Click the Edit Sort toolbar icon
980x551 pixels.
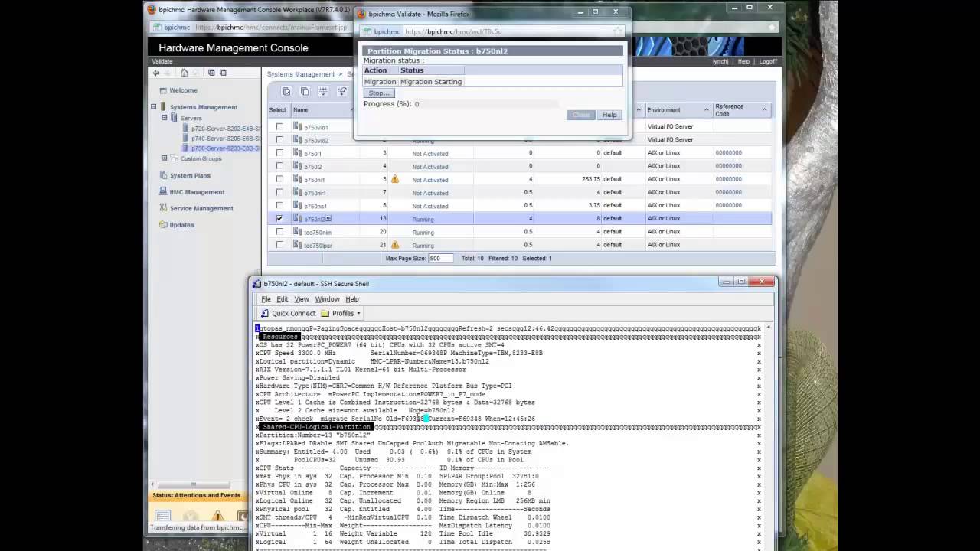coord(323,91)
